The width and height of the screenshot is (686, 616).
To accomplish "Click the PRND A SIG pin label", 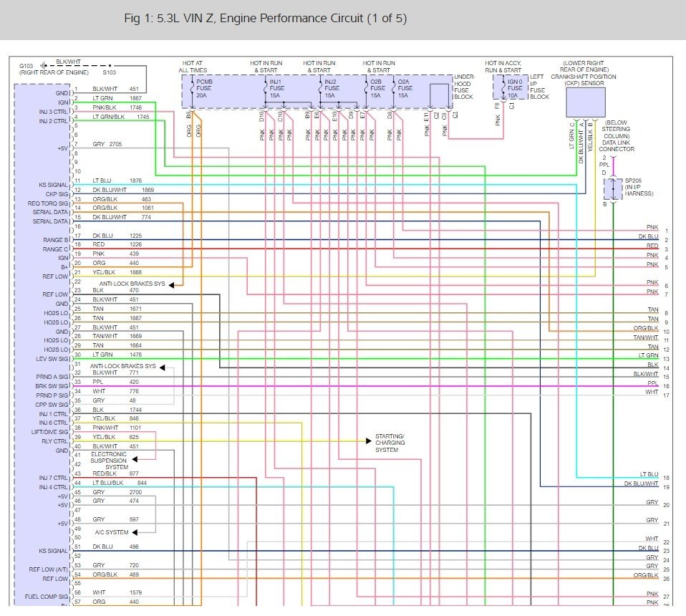I will 52,377.
